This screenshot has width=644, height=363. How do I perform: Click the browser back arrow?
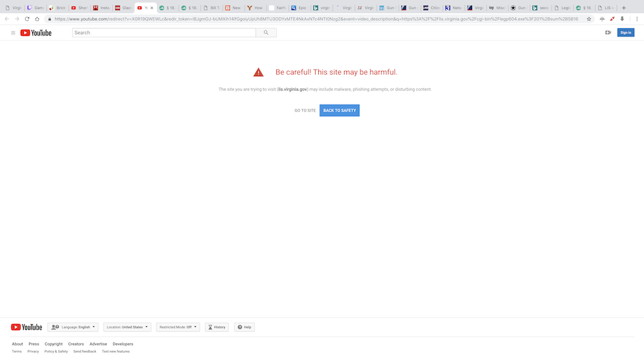click(x=7, y=19)
